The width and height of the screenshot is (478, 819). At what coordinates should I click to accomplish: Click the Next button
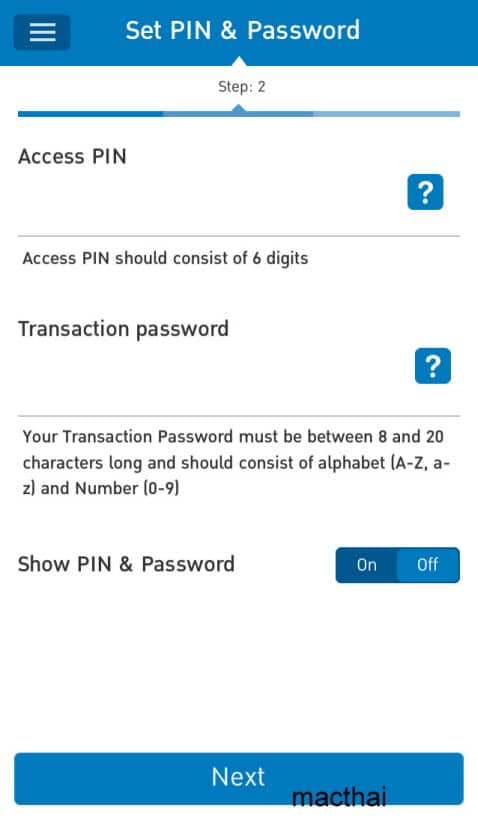(239, 778)
